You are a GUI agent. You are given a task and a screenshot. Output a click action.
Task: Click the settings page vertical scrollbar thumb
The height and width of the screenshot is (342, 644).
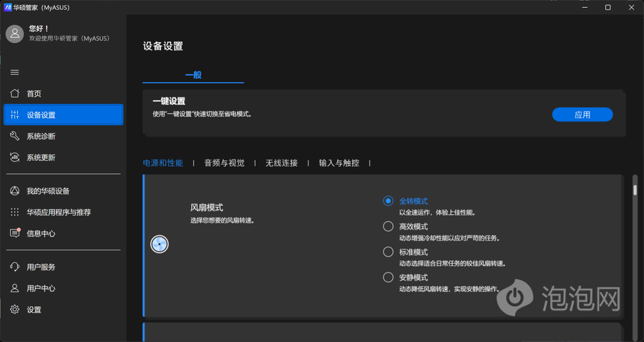coord(635,190)
